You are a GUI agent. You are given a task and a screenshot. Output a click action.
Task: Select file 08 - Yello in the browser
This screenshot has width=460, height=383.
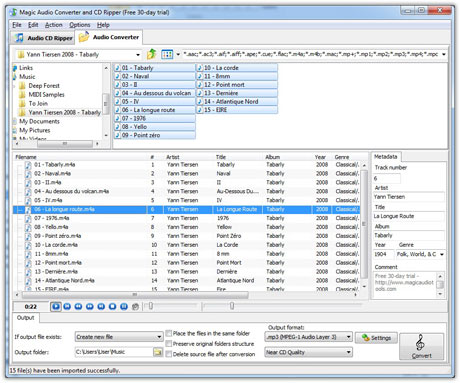pos(154,127)
